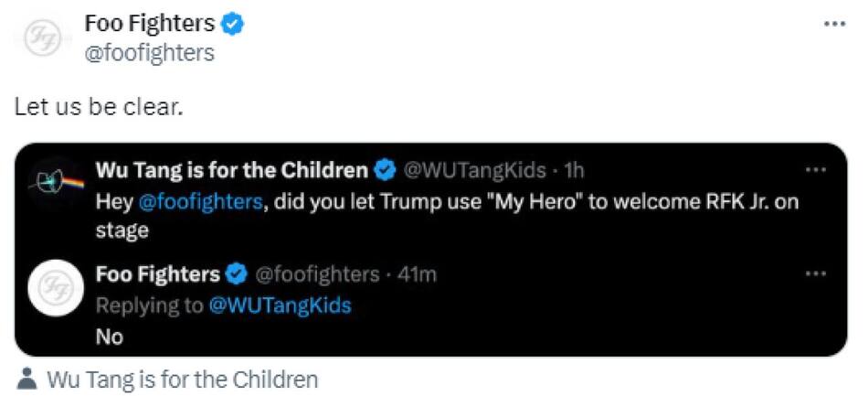Screen dimensions: 868x396
Task: Click the verified badge in the Foo Fighters reply
Action: [238, 274]
